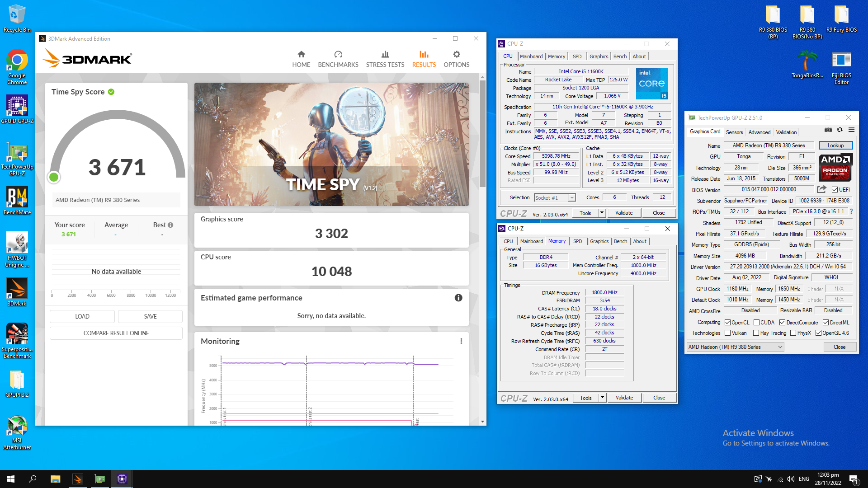Screen dimensions: 868x488
Task: Open BenchMate desktop shortcut
Action: click(x=17, y=200)
